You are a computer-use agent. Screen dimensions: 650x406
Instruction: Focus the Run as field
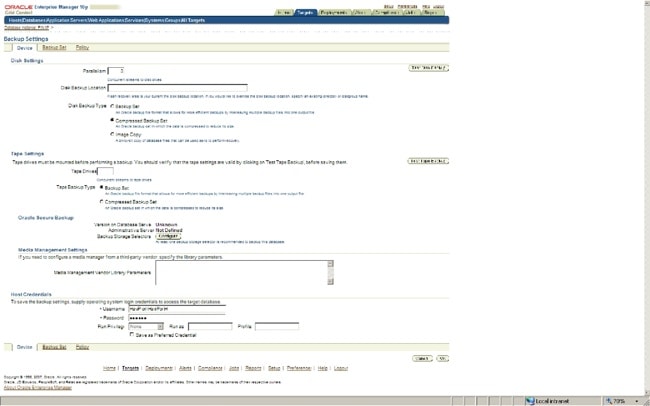(210, 327)
